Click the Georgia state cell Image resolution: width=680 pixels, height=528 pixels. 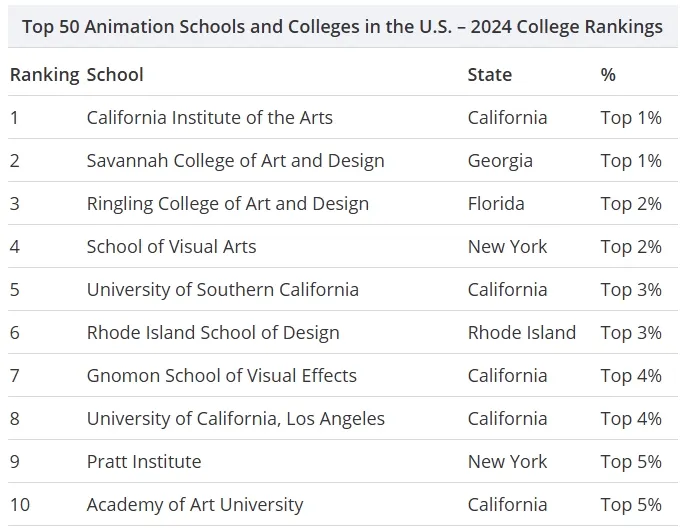[500, 161]
